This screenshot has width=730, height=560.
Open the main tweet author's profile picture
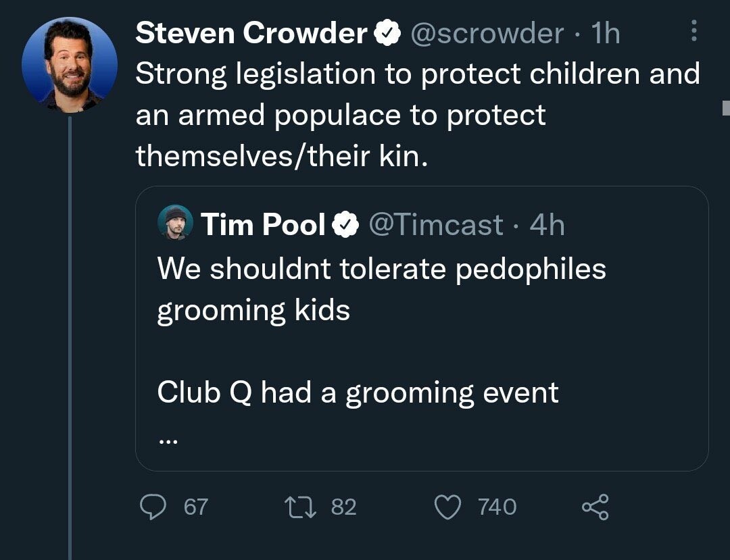tap(69, 65)
